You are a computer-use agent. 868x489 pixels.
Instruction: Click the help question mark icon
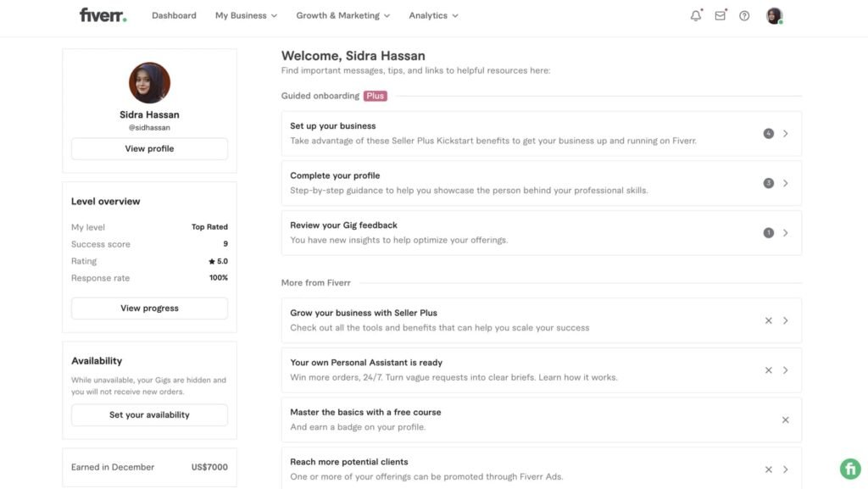tap(744, 15)
